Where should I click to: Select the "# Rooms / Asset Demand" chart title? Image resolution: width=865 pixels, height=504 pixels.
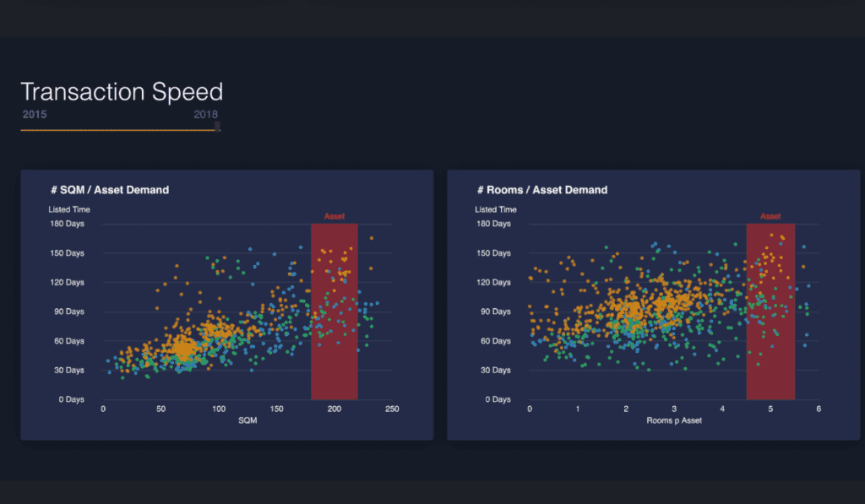coord(543,189)
